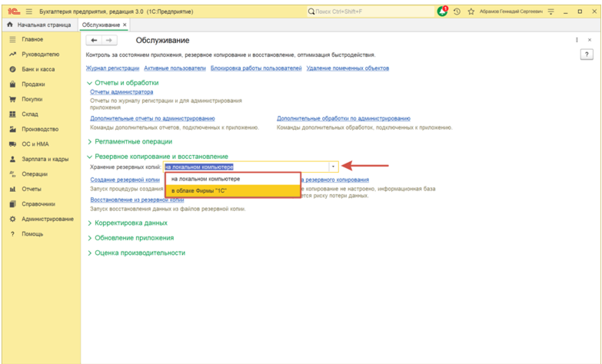
Task: Close the Обслуживание form with x
Action: 590,40
